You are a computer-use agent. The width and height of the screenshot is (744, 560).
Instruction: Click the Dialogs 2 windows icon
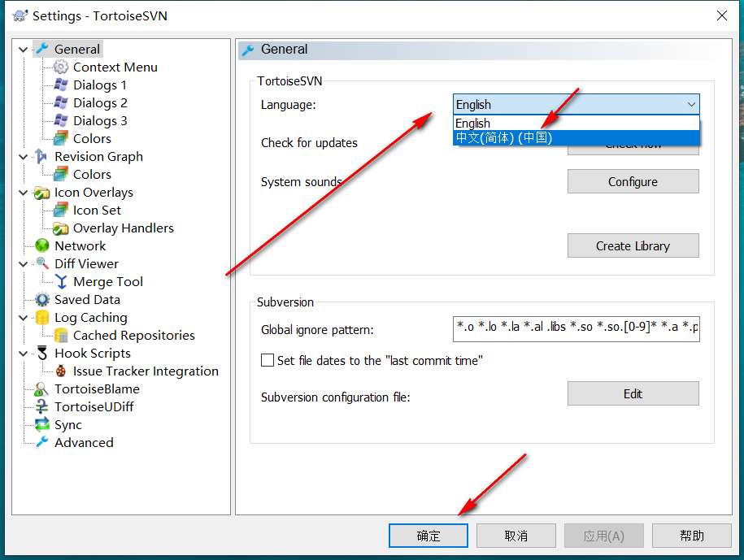[x=61, y=103]
